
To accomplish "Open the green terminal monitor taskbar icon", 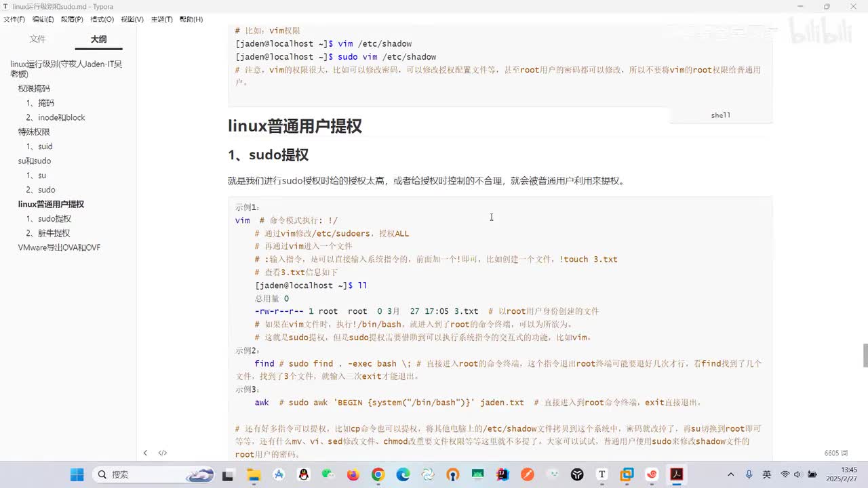I will click(477, 474).
